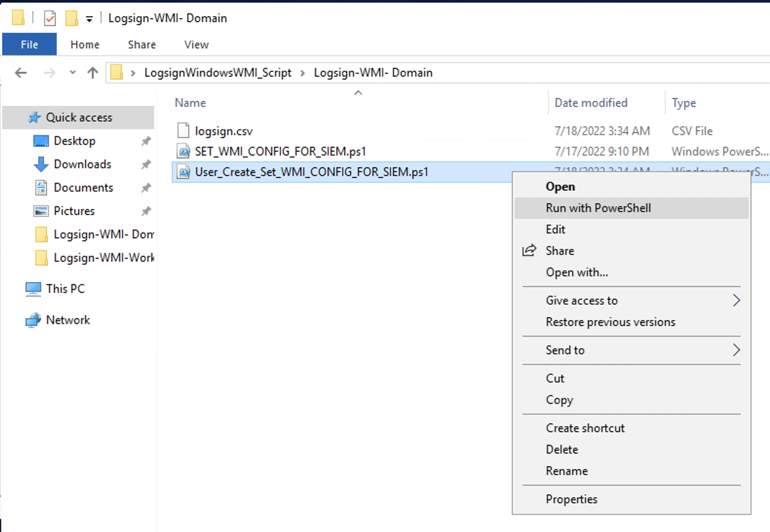Sort by the Name column header
Screen dimensions: 770x532
[191, 103]
